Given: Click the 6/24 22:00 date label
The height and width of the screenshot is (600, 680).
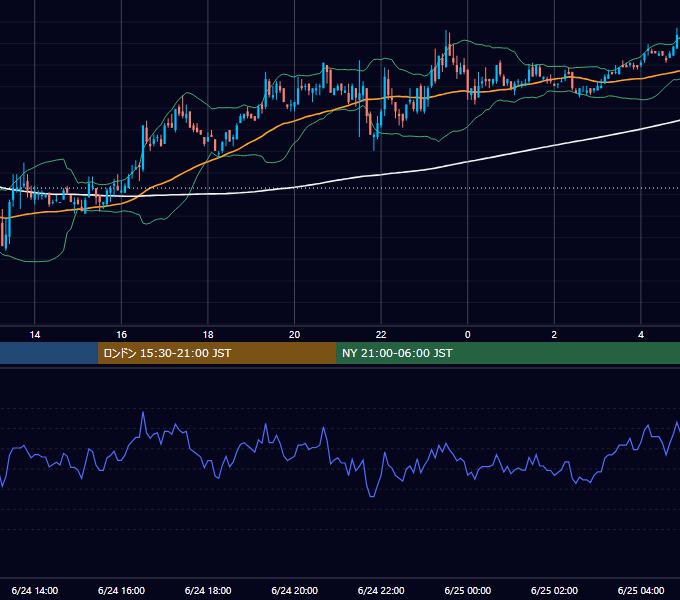Looking at the screenshot, I should pos(381,590).
